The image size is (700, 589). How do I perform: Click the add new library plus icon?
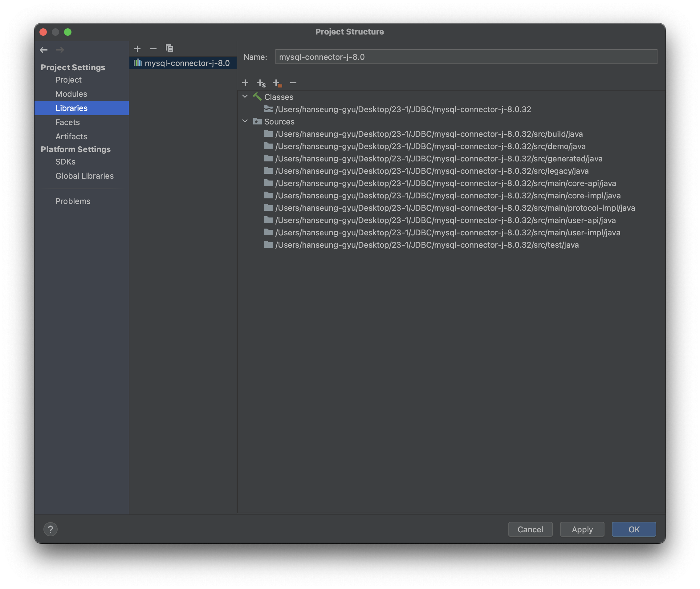coord(137,49)
